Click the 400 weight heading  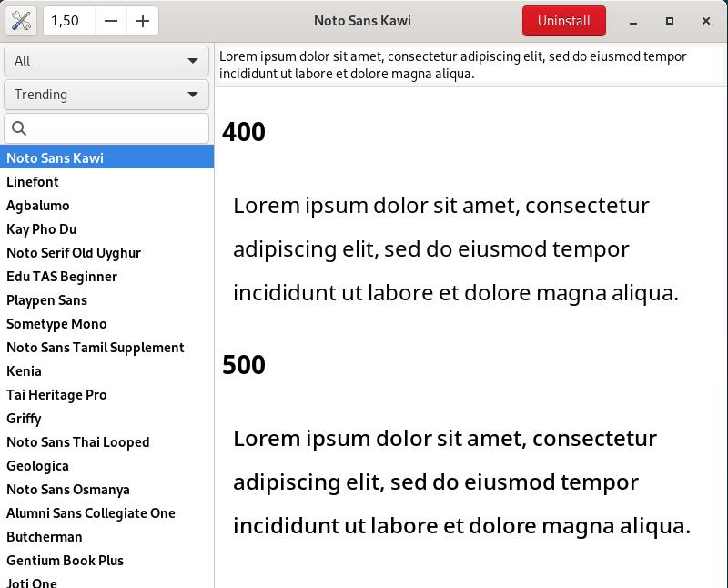pyautogui.click(x=244, y=132)
